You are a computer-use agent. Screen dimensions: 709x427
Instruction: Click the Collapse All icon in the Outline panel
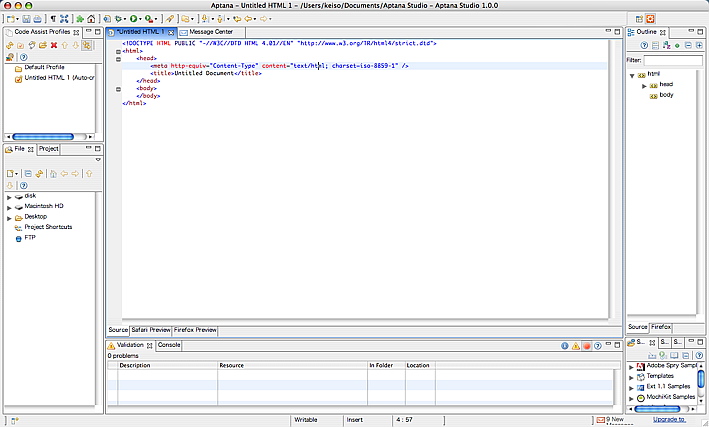[686, 46]
